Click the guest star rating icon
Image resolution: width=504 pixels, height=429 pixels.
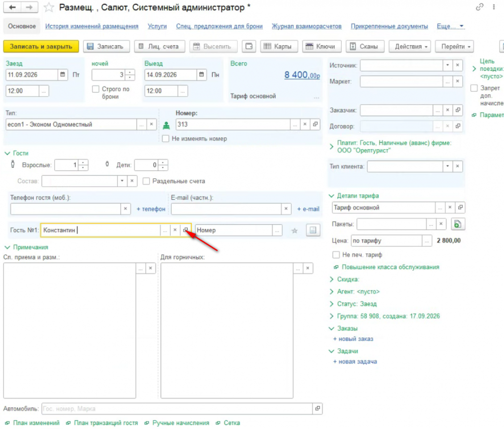click(x=294, y=230)
